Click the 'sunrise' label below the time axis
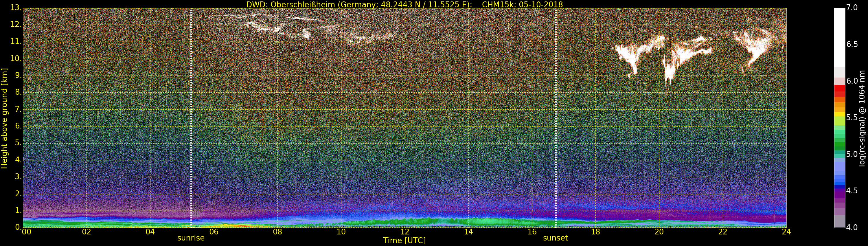 pos(191,238)
